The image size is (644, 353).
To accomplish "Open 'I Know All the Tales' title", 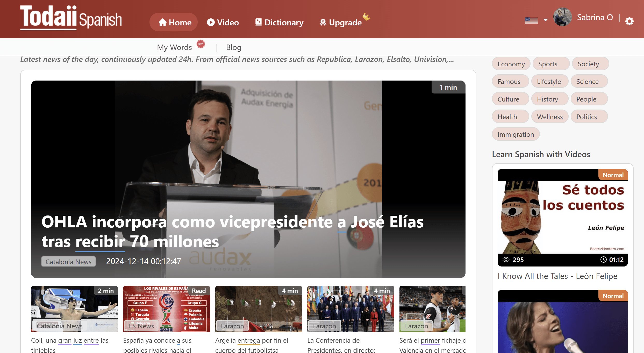I will coord(557,276).
